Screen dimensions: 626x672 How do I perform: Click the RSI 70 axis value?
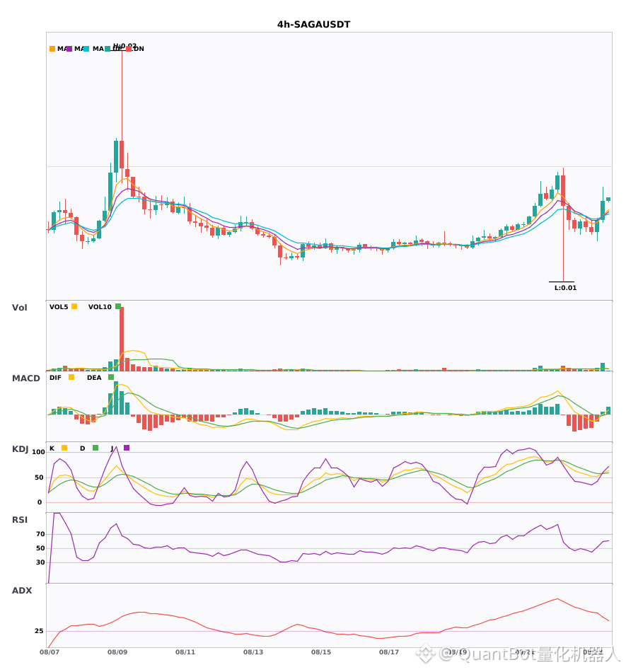41,534
